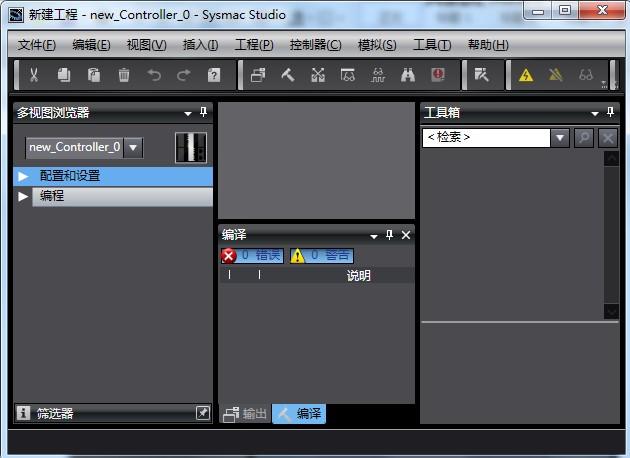Maximize the Sysmac Studio window
Screen dimensions: 630x458
(x=565, y=10)
